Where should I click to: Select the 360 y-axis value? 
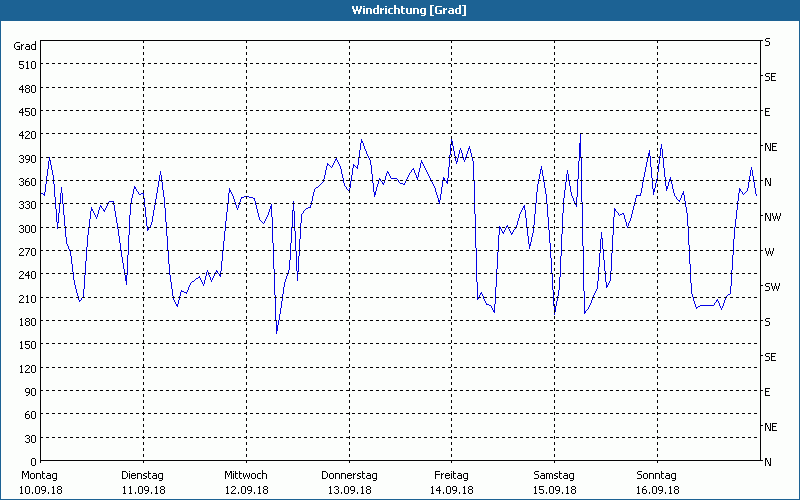(28, 182)
